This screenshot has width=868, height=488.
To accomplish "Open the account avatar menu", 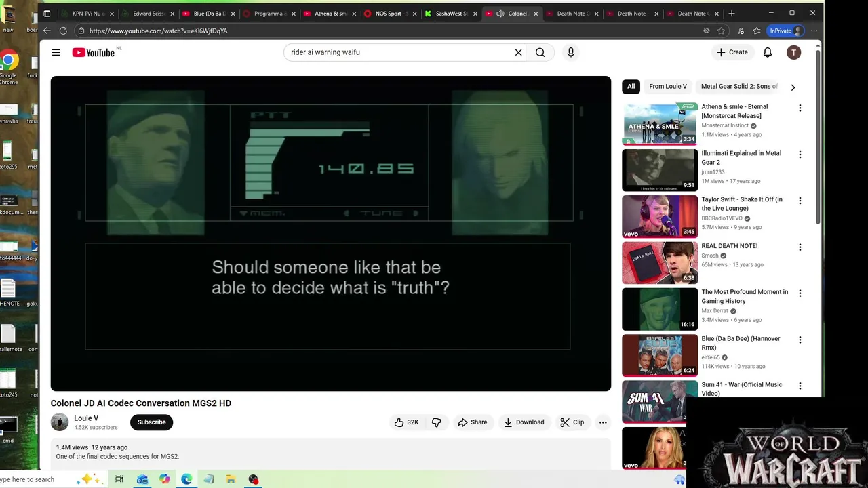I will pyautogui.click(x=793, y=52).
